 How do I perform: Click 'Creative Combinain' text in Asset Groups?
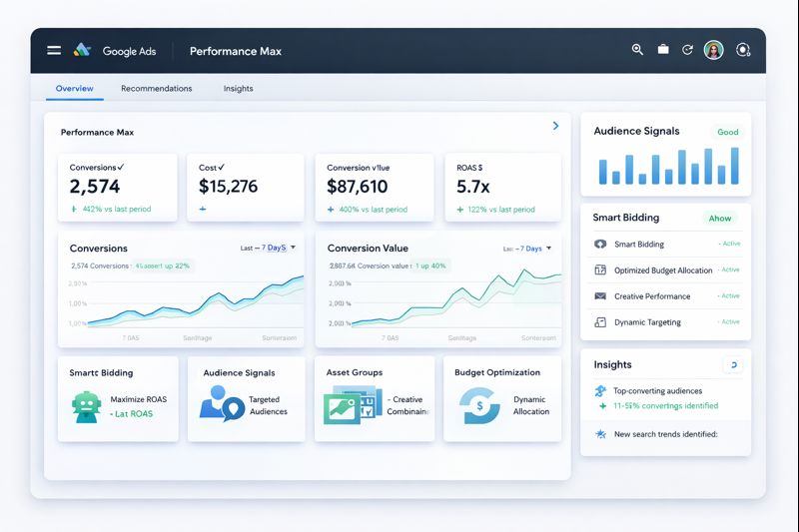(x=407, y=405)
